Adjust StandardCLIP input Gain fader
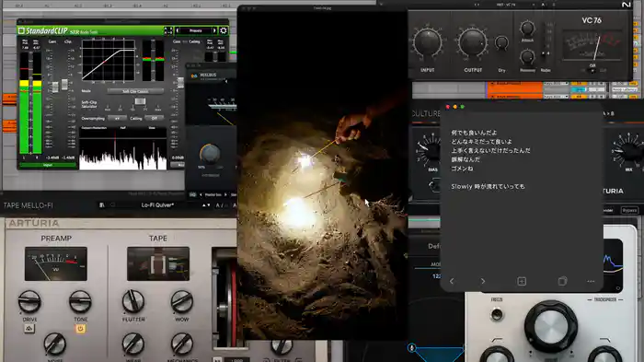Screen dimensions: 644x362 [x=55, y=88]
